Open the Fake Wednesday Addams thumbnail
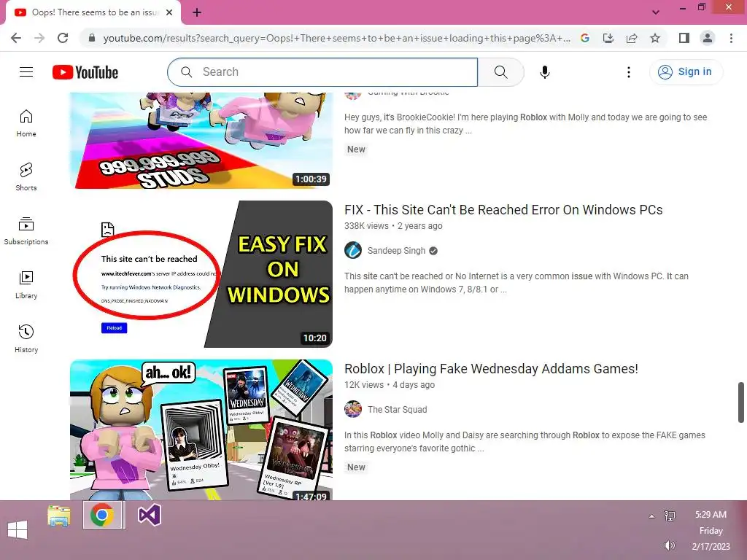The width and height of the screenshot is (747, 560). pyautogui.click(x=201, y=429)
